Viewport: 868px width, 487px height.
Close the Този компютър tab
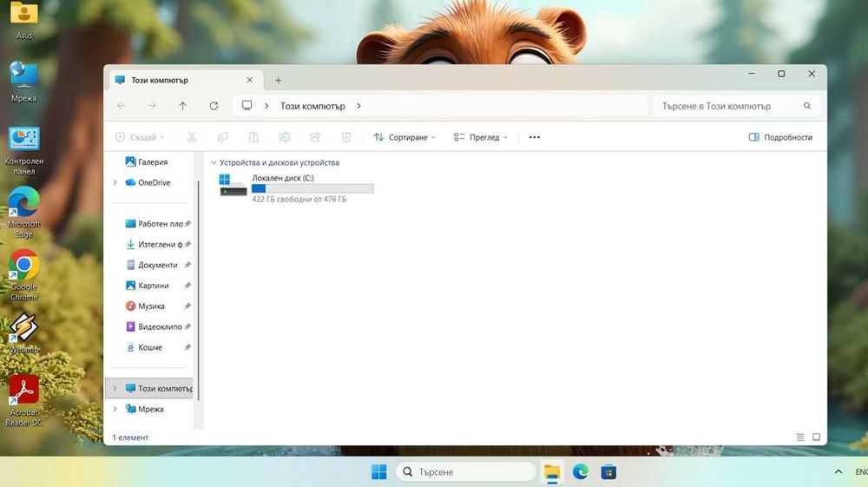click(250, 80)
